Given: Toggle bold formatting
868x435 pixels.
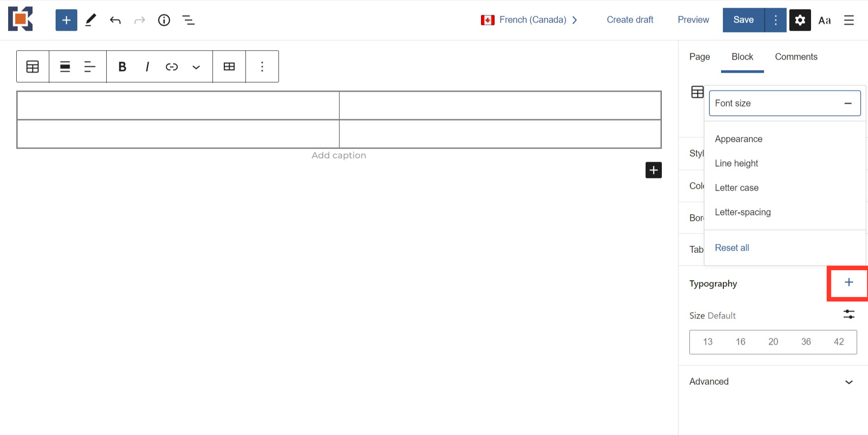Looking at the screenshot, I should coord(122,67).
